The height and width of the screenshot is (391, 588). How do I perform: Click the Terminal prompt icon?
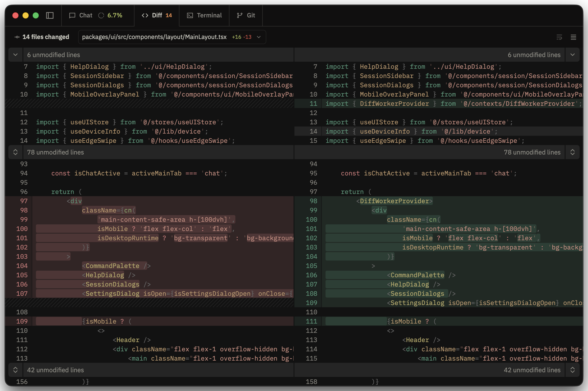tap(190, 15)
